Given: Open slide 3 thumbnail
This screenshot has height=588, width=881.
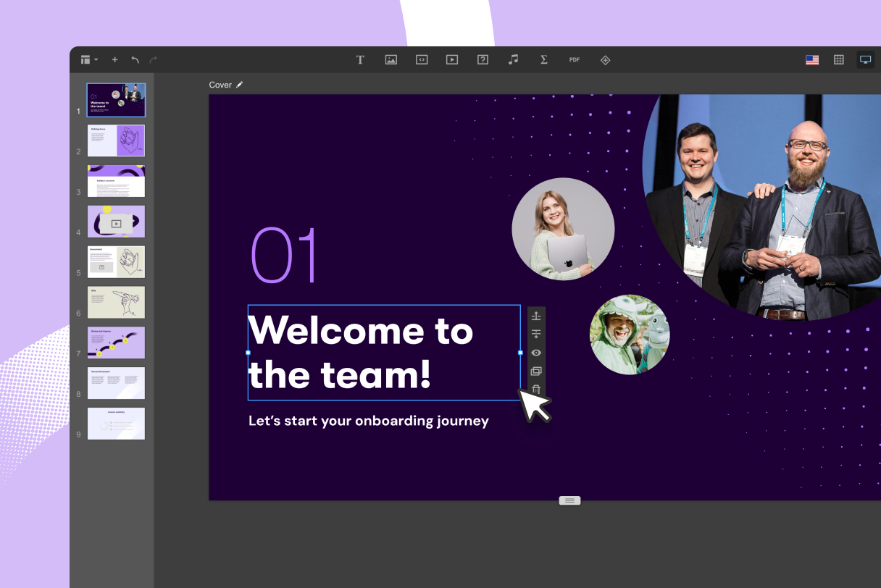Looking at the screenshot, I should click(116, 181).
